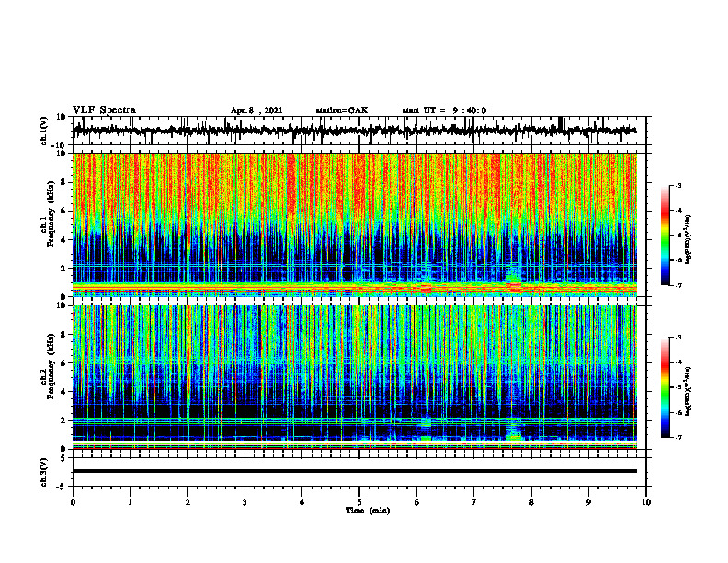Click the "ch.1(V)" waveform axis label
The image size is (728, 563).
coord(44,130)
